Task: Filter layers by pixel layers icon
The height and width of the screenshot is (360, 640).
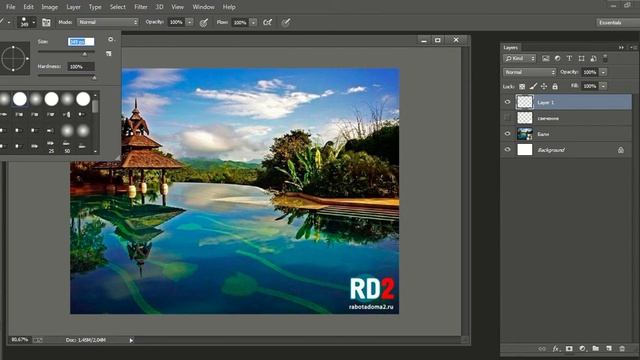Action: pyautogui.click(x=545, y=58)
